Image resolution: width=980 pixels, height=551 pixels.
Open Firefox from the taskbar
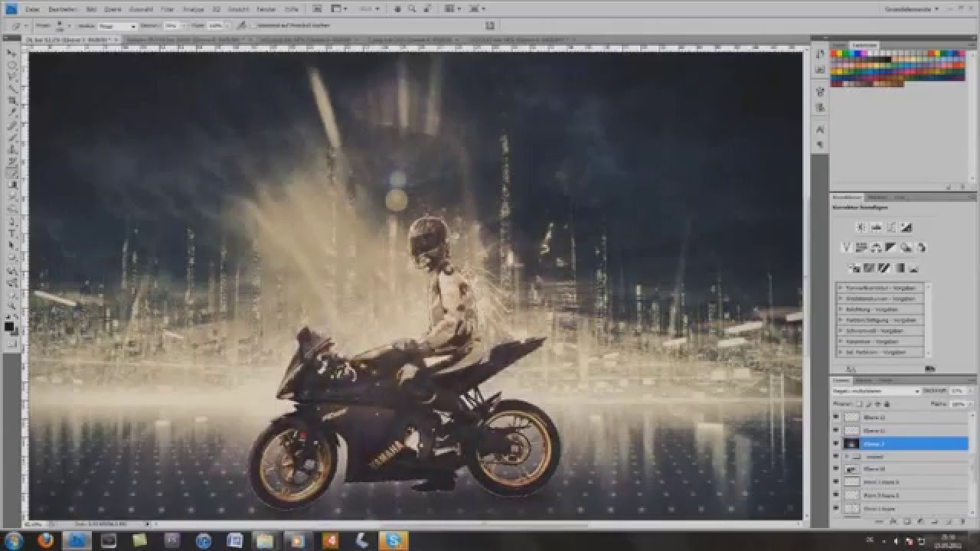coord(44,540)
